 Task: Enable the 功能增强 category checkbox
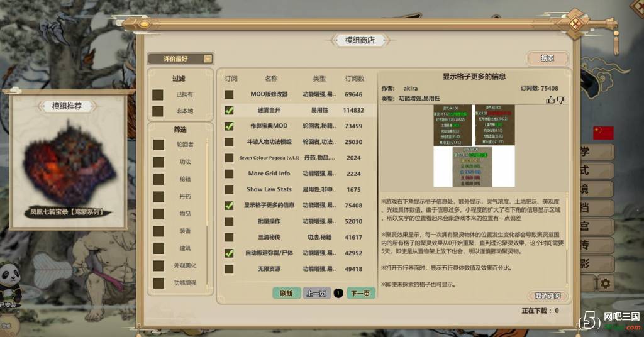pyautogui.click(x=158, y=283)
